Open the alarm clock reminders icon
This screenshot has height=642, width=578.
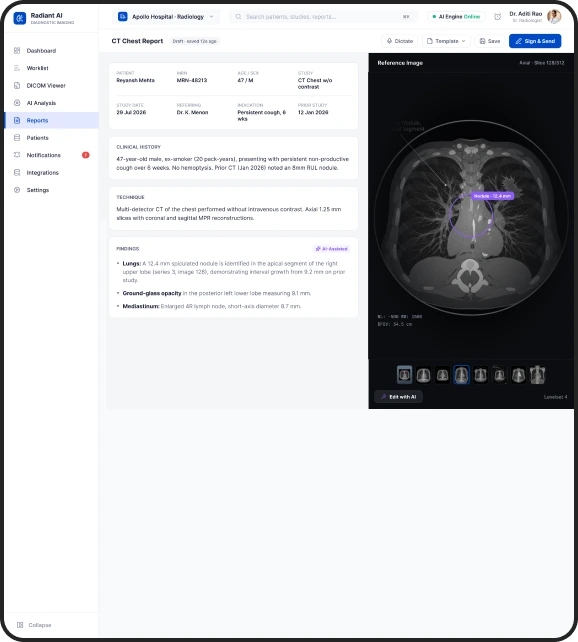tap(497, 17)
